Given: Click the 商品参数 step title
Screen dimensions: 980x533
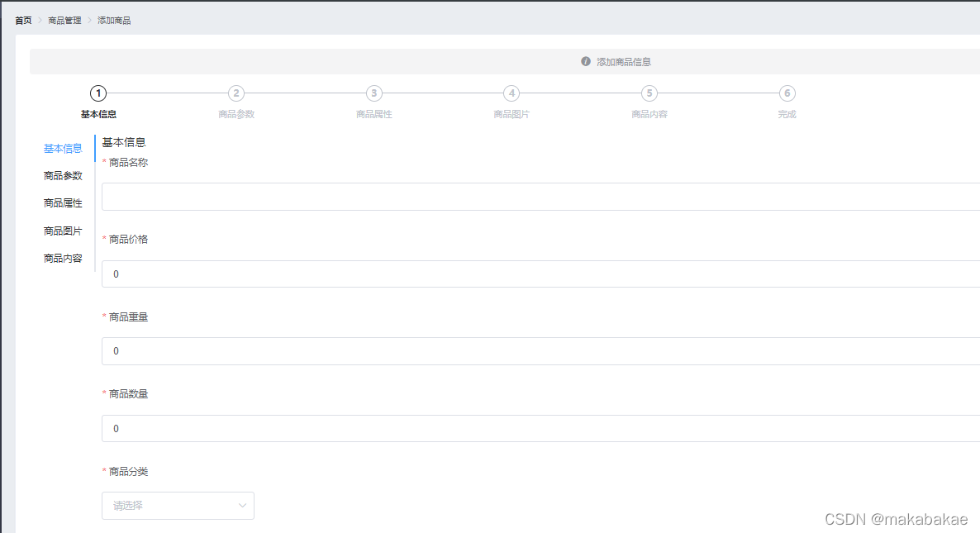Looking at the screenshot, I should [x=236, y=114].
